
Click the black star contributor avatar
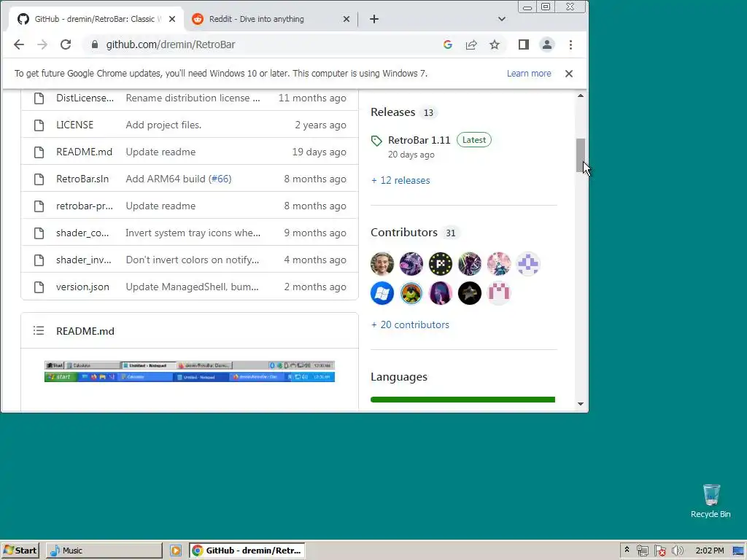tap(470, 293)
